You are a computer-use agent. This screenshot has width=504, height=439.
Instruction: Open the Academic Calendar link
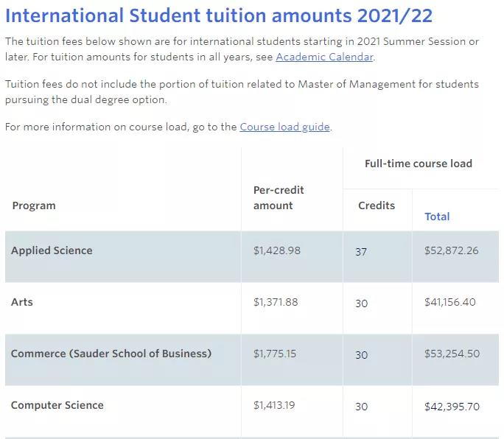(x=325, y=57)
